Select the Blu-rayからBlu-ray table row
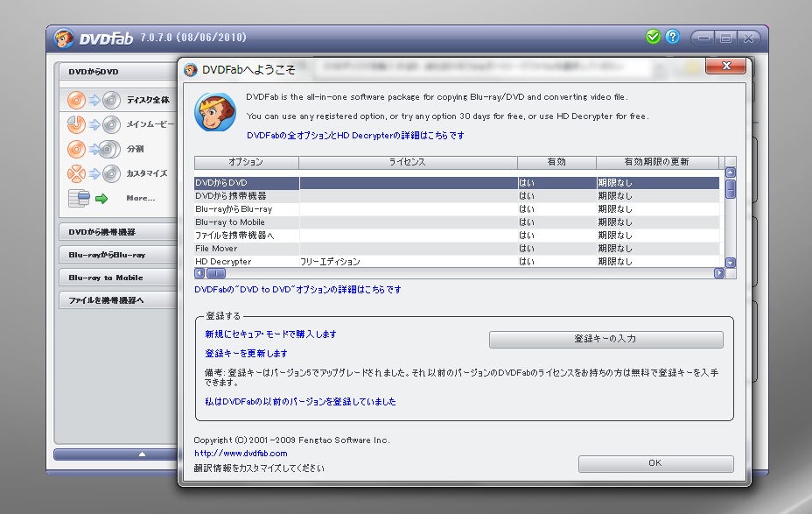This screenshot has height=514, width=812. [x=457, y=209]
